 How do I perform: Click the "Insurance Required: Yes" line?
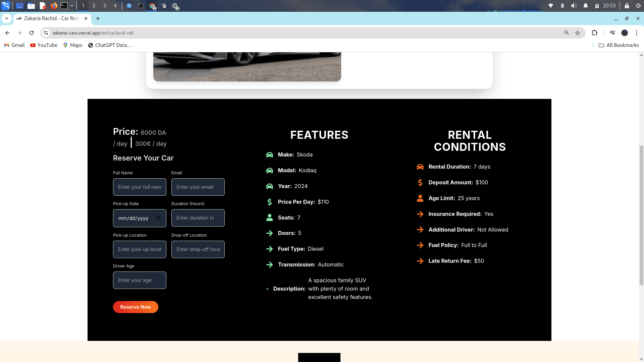tap(455, 214)
